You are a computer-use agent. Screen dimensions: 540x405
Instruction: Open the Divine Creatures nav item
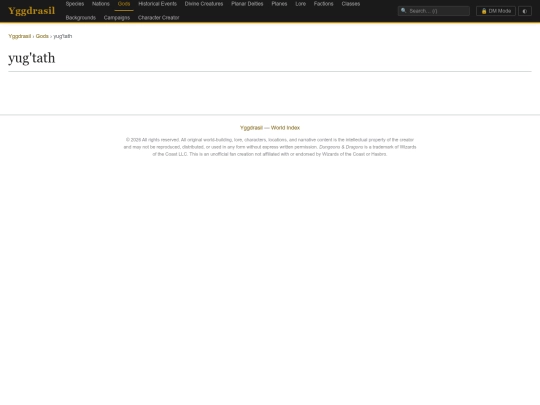pos(204,4)
